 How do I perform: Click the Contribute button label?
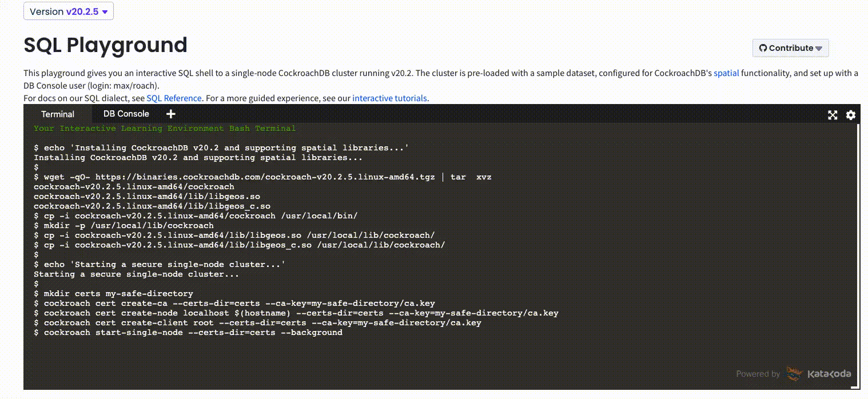click(x=791, y=48)
